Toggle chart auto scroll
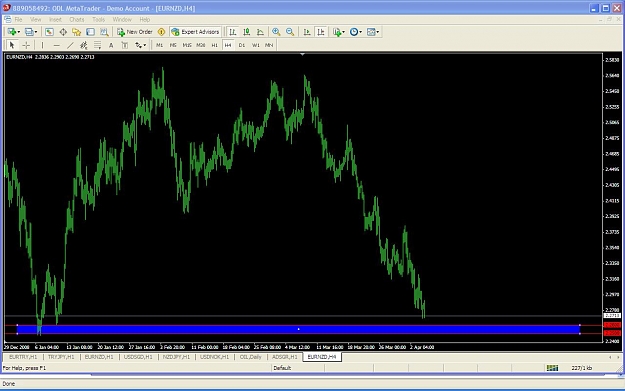Screen dimensions: 625x391 (x=307, y=32)
